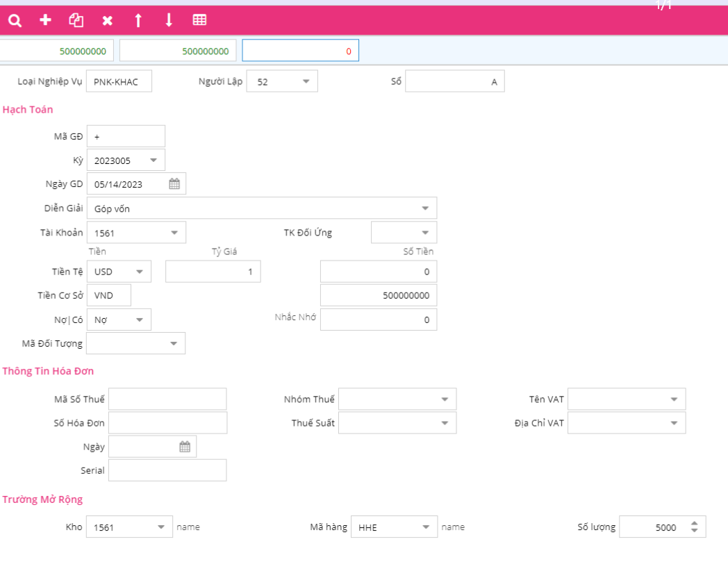
Task: Open the Kỳ period dropdown
Action: 154,160
